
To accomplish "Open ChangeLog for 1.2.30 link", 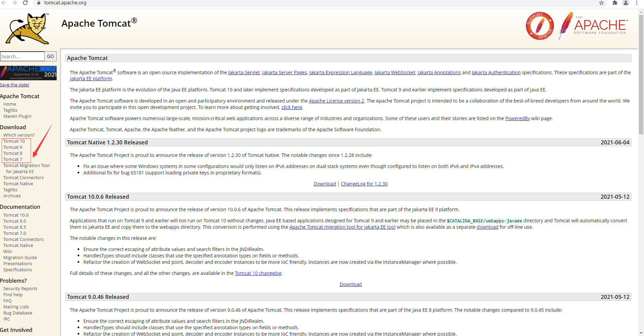I will point(364,184).
